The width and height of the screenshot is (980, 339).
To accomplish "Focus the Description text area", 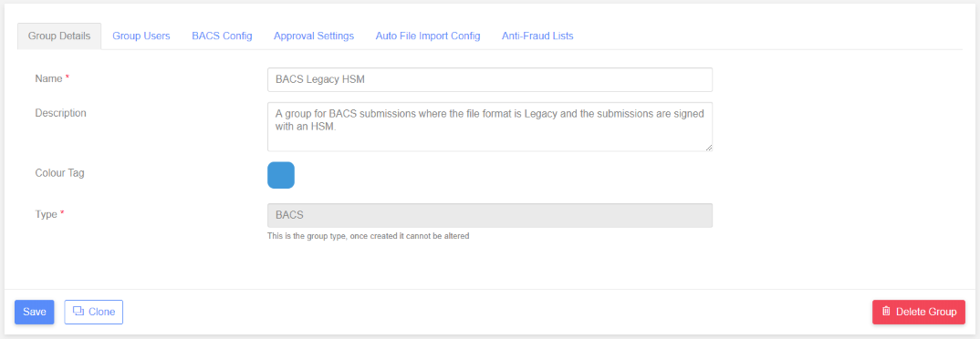I will pyautogui.click(x=490, y=127).
